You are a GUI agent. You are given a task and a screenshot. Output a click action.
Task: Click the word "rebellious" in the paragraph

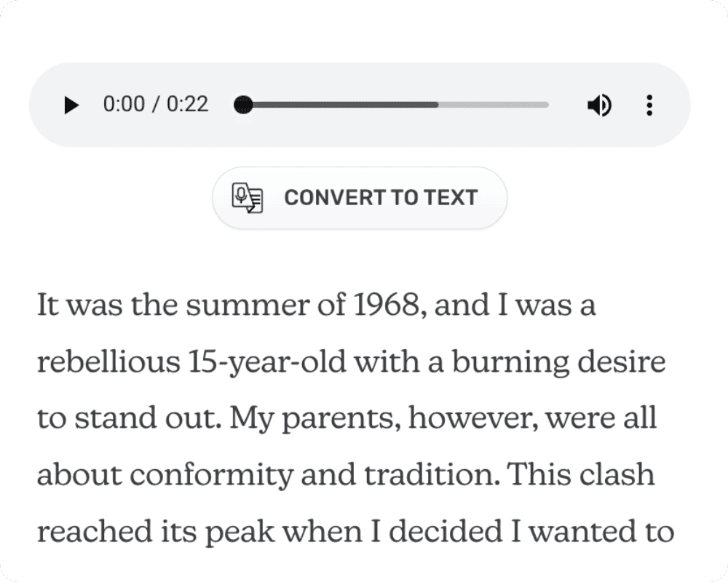point(102,362)
